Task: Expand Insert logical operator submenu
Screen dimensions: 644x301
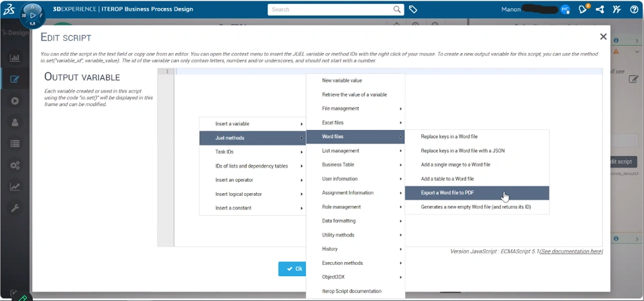Action: 253,194
